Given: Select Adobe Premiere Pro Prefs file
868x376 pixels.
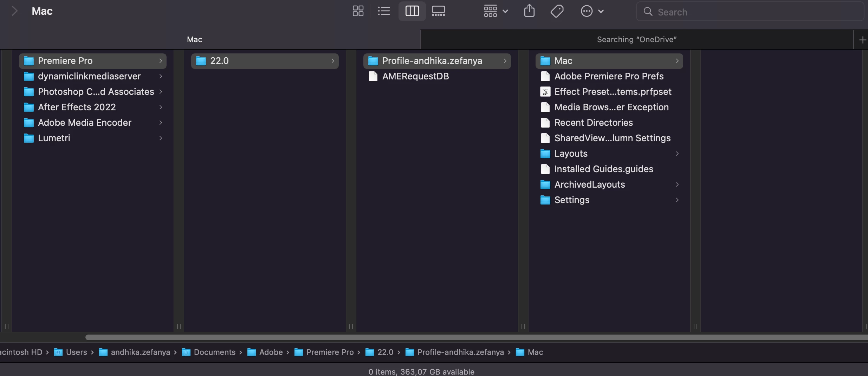Looking at the screenshot, I should pos(609,76).
